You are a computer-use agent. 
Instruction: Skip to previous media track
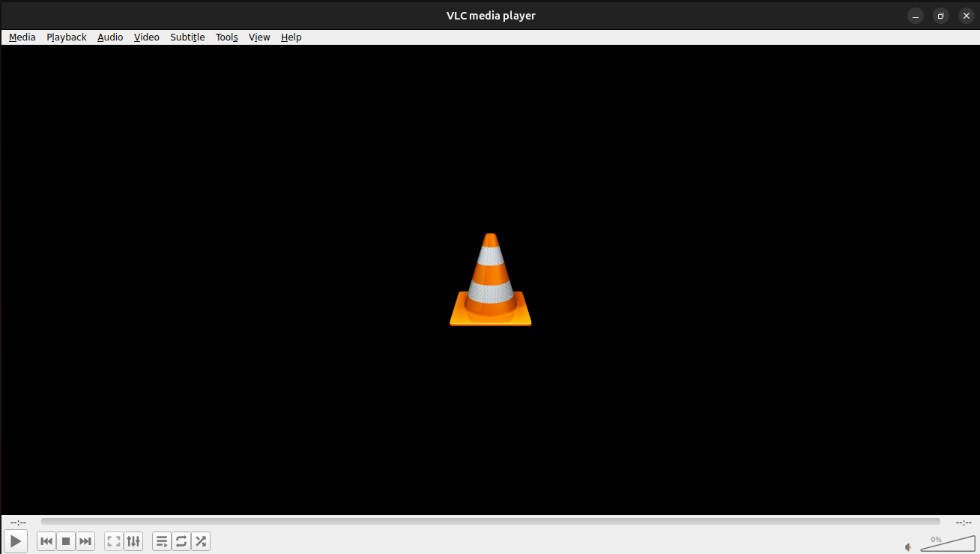coord(46,541)
